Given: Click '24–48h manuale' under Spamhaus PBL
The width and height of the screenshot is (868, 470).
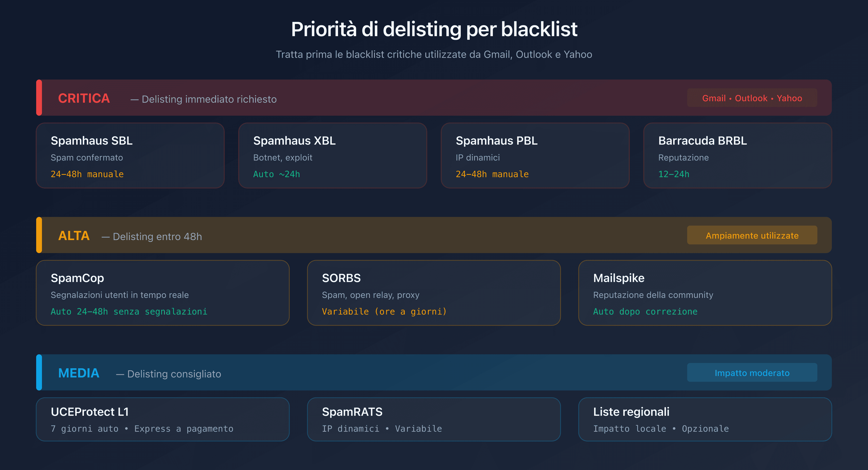Looking at the screenshot, I should (492, 174).
